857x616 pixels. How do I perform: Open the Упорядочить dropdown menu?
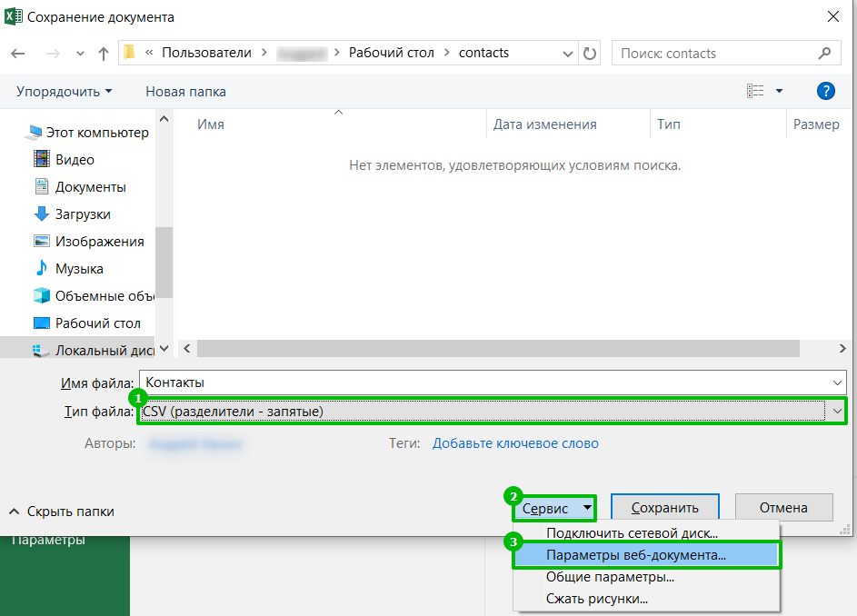(x=64, y=92)
